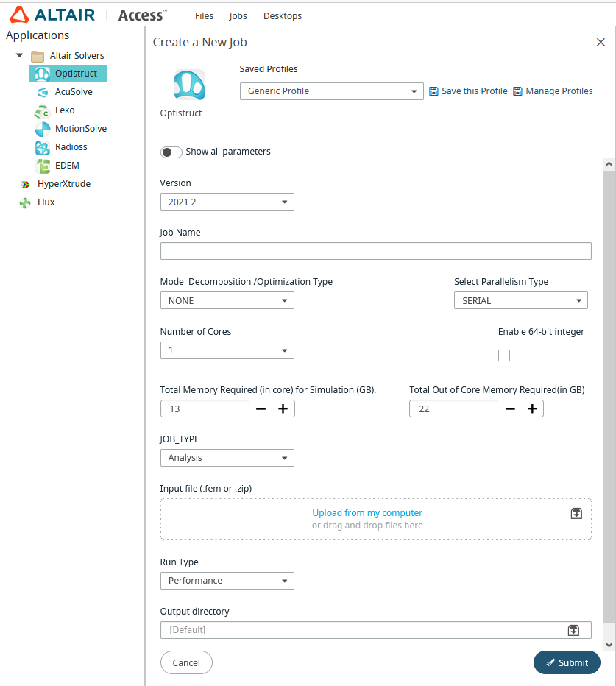Enable 64-bit integer checkbox

click(504, 356)
